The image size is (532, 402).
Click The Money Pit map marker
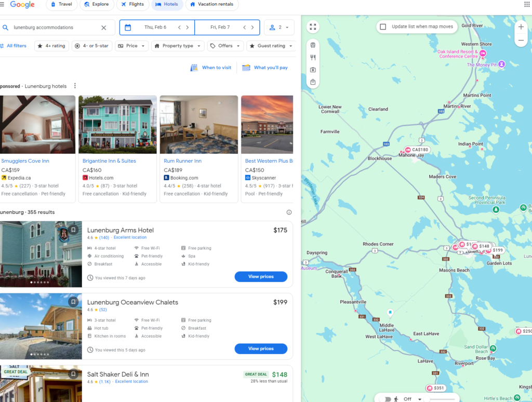point(501,64)
